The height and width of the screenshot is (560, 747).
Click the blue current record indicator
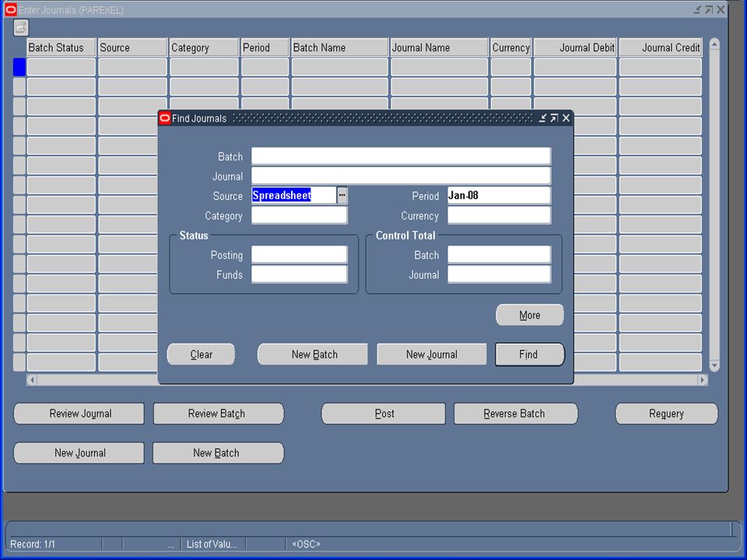(x=19, y=67)
